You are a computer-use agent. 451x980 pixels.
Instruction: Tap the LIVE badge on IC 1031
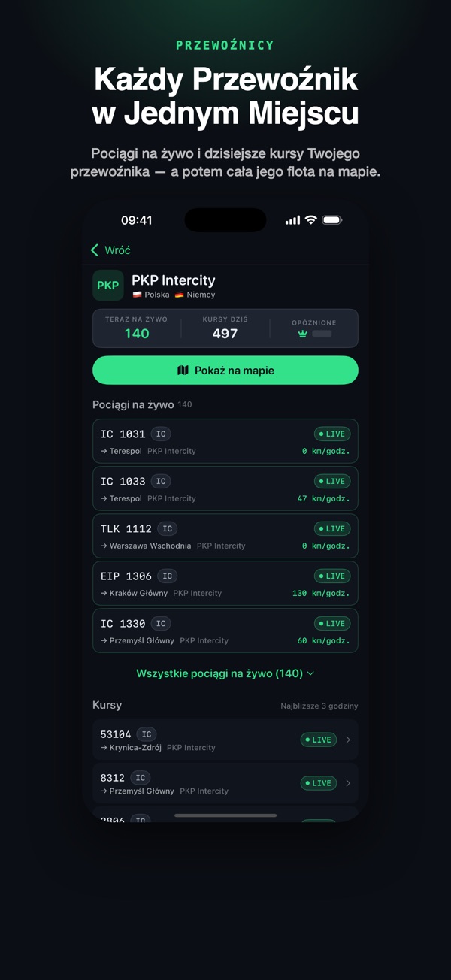coord(332,434)
